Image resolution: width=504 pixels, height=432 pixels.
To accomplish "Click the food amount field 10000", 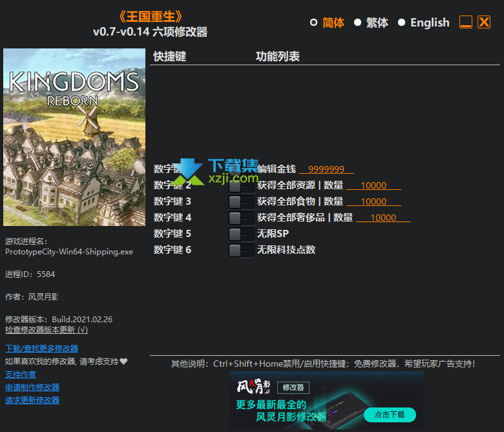I will [x=373, y=201].
